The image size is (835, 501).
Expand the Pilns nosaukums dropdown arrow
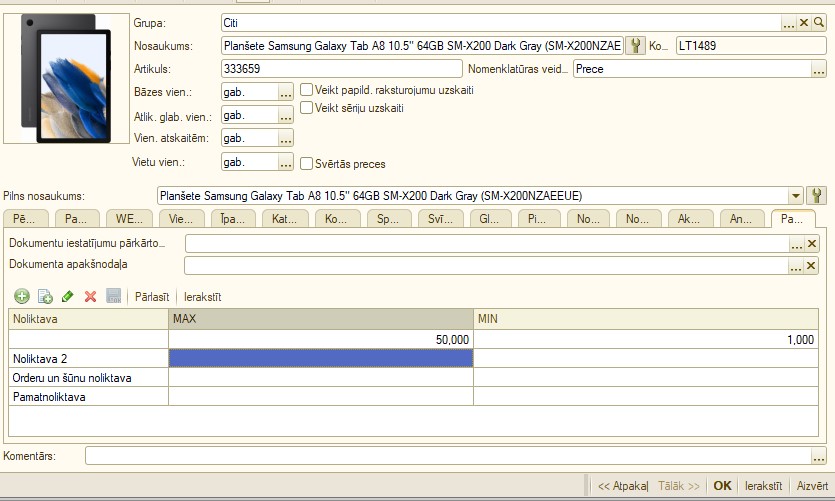pyautogui.click(x=796, y=196)
